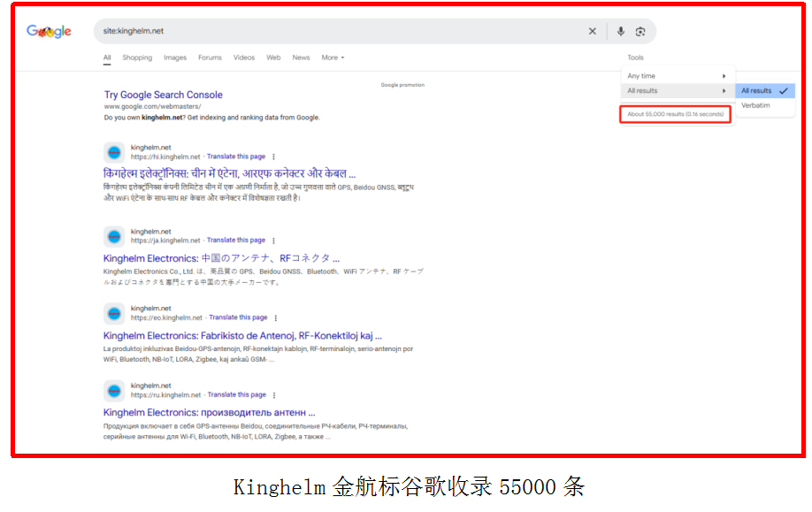Open the Russian производитель антенн result title
The height and width of the screenshot is (512, 812).
pos(210,413)
